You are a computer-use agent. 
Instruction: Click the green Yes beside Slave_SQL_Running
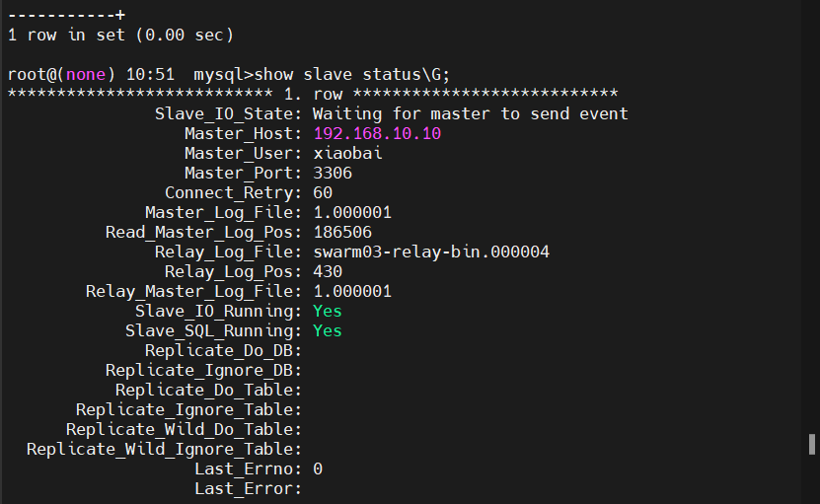pos(328,331)
